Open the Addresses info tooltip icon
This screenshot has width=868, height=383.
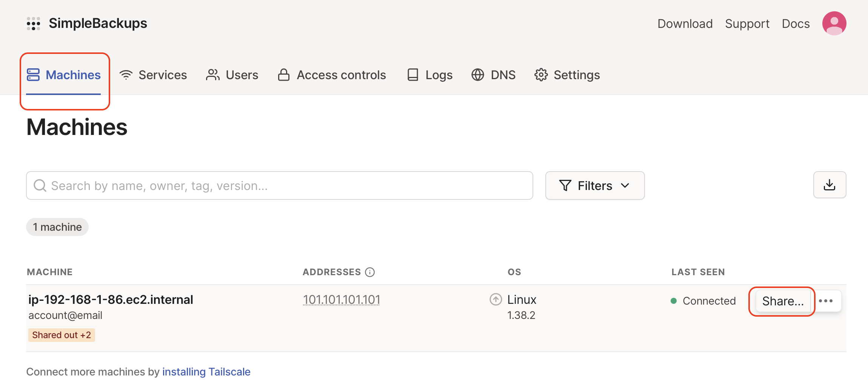tap(370, 272)
